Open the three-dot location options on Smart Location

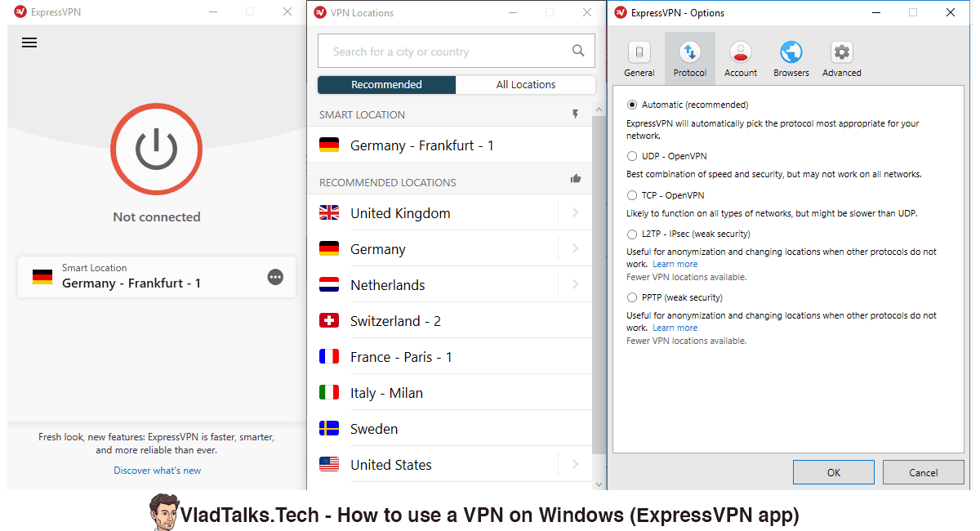276,277
